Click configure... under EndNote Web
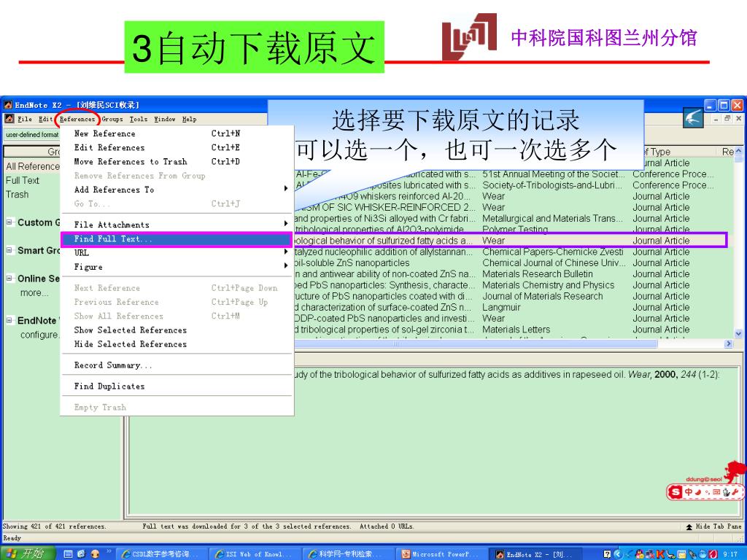The image size is (747, 560). coord(40,335)
